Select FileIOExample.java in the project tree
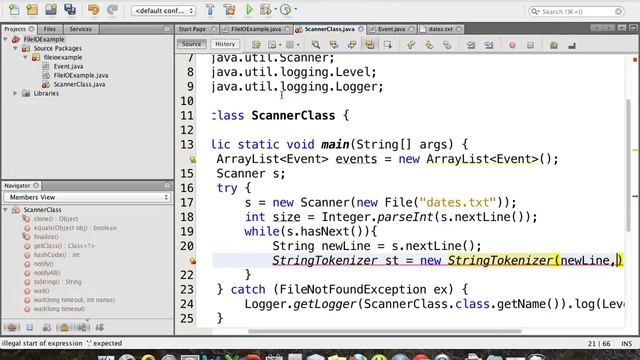 coord(81,75)
